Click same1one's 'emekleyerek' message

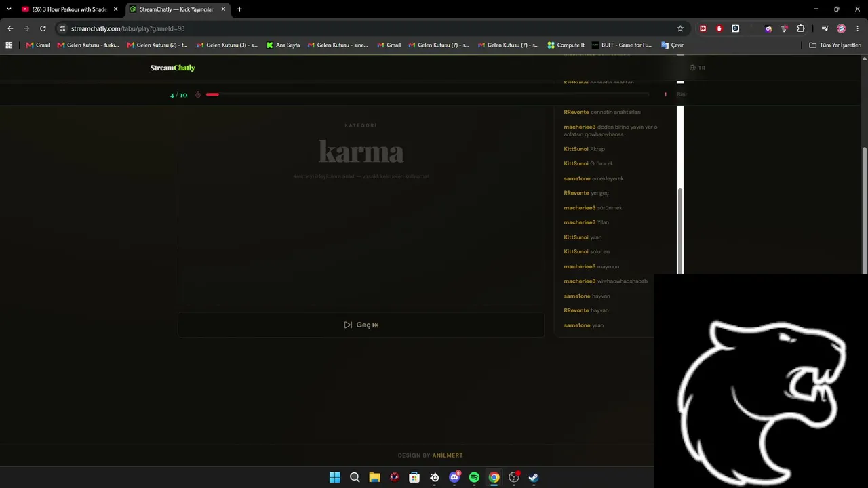[x=593, y=178]
